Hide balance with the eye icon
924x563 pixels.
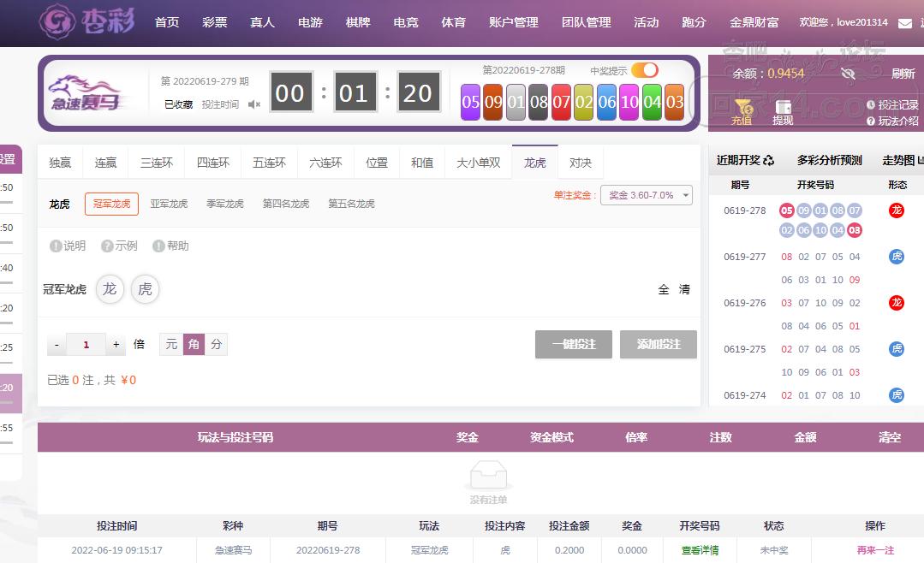(848, 74)
